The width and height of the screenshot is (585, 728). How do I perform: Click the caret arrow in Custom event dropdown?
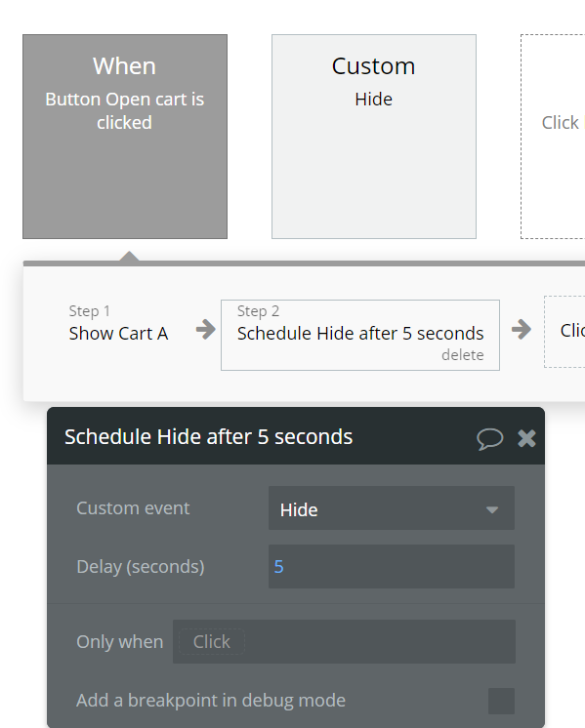coord(492,509)
